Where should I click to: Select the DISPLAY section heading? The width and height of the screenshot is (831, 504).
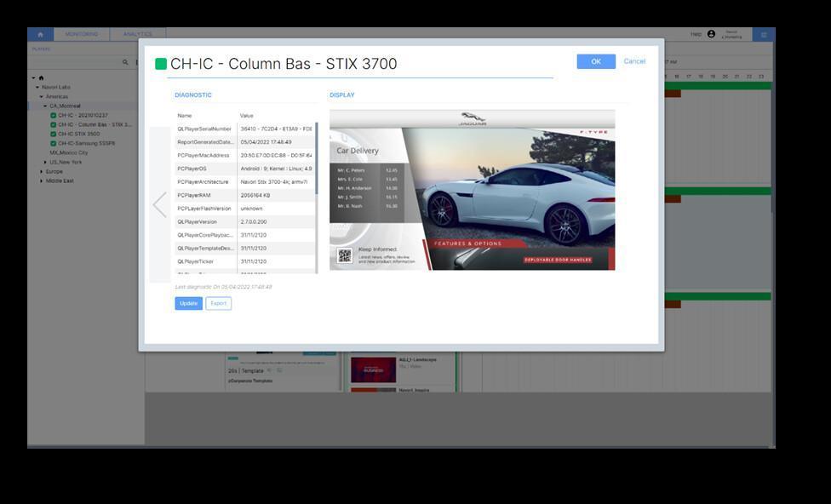[x=341, y=94]
